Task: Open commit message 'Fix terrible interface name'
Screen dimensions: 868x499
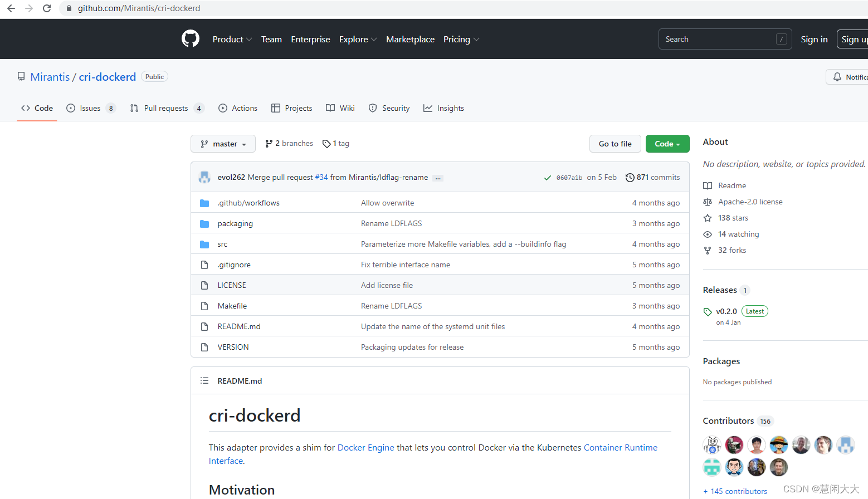Action: pos(406,265)
